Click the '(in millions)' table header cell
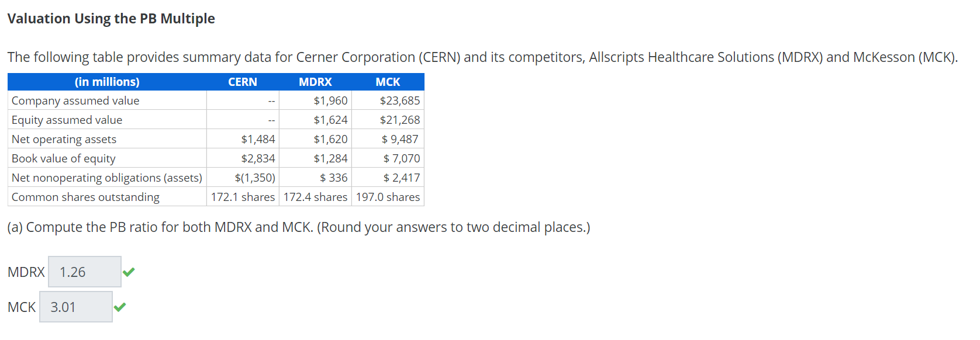Image resolution: width=980 pixels, height=340 pixels. [x=107, y=82]
